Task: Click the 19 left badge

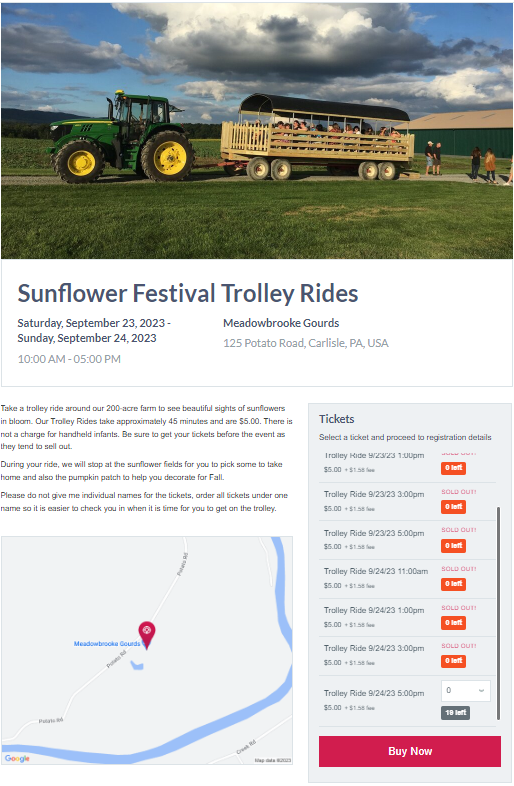Action: click(x=455, y=712)
